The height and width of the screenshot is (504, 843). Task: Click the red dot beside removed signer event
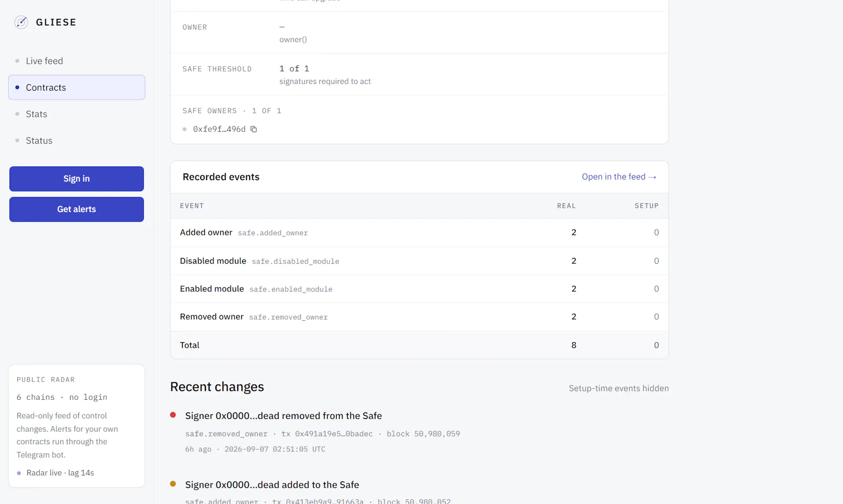point(173,415)
